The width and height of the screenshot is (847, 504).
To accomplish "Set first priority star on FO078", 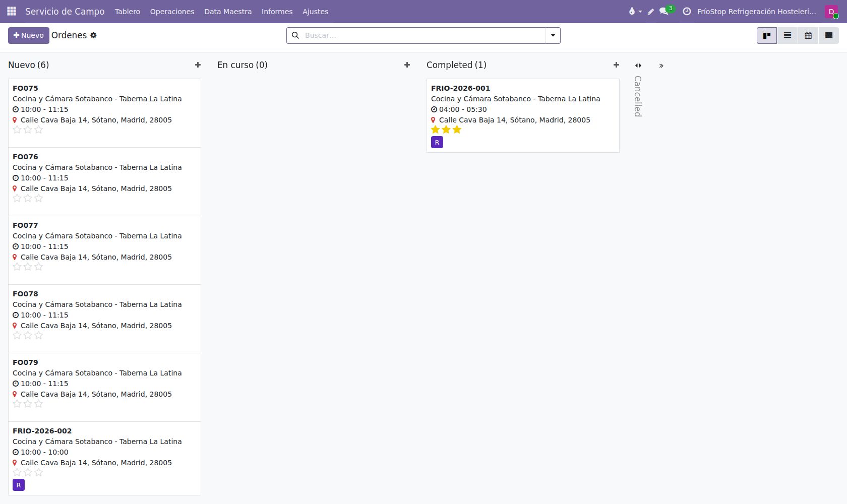I will click(17, 336).
